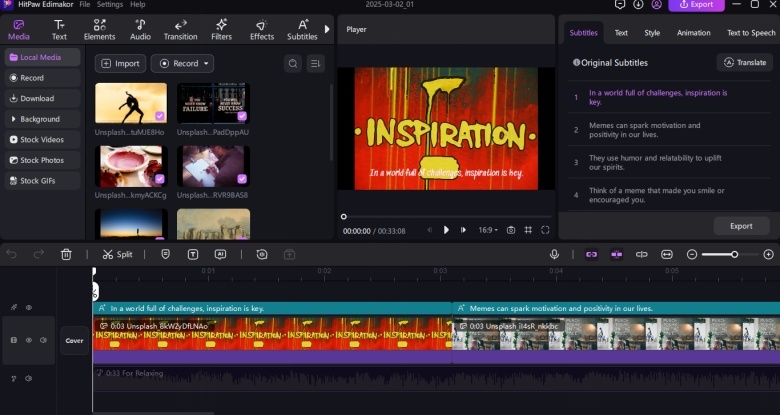Toggle visibility of the subtitle track

(x=28, y=308)
